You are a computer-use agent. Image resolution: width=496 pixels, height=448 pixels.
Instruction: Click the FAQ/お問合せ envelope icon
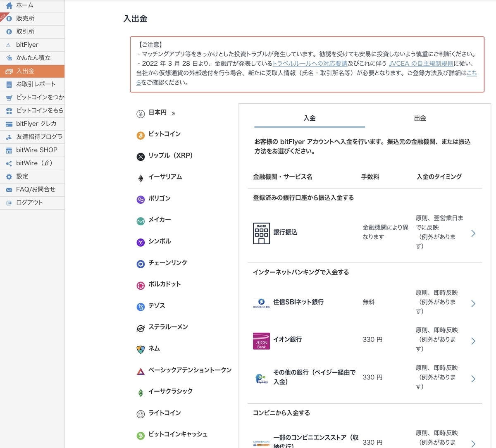click(9, 190)
